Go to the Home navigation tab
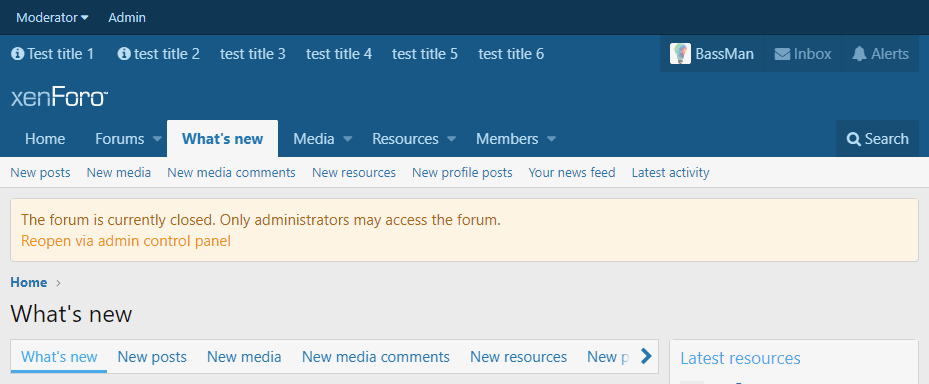929x384 pixels. (x=45, y=139)
